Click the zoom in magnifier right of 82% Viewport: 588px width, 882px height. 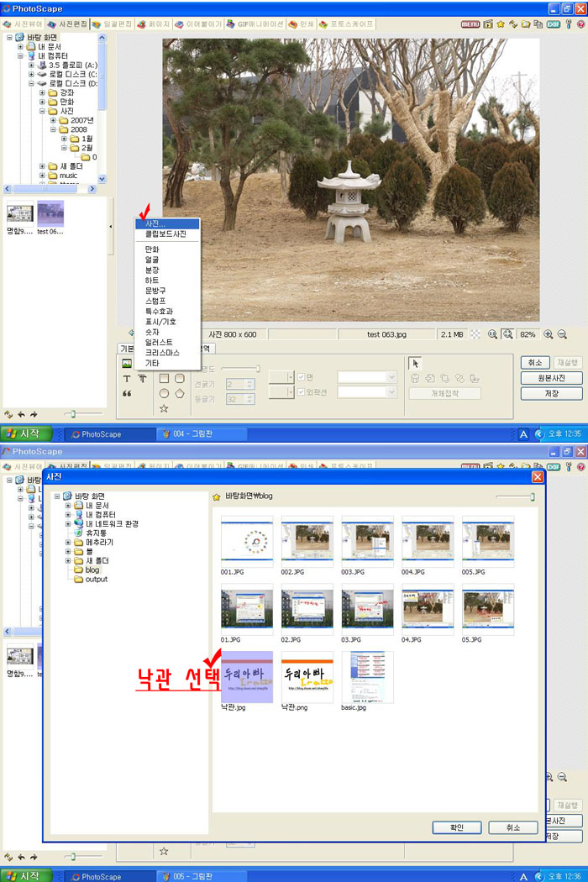coord(548,334)
